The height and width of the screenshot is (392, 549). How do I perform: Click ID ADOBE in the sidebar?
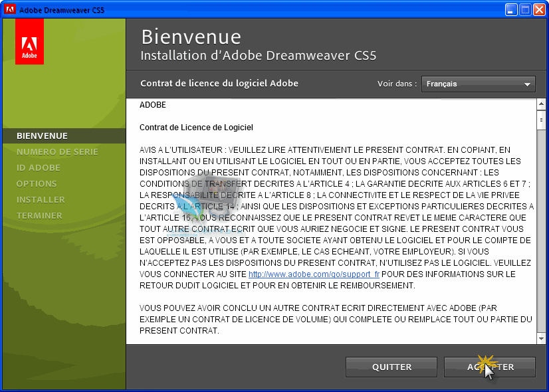pyautogui.click(x=37, y=167)
